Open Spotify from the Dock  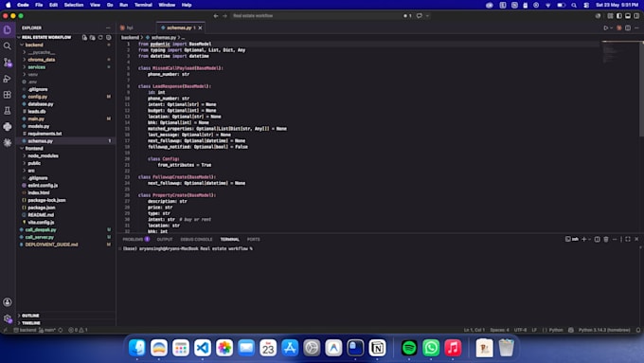point(409,348)
